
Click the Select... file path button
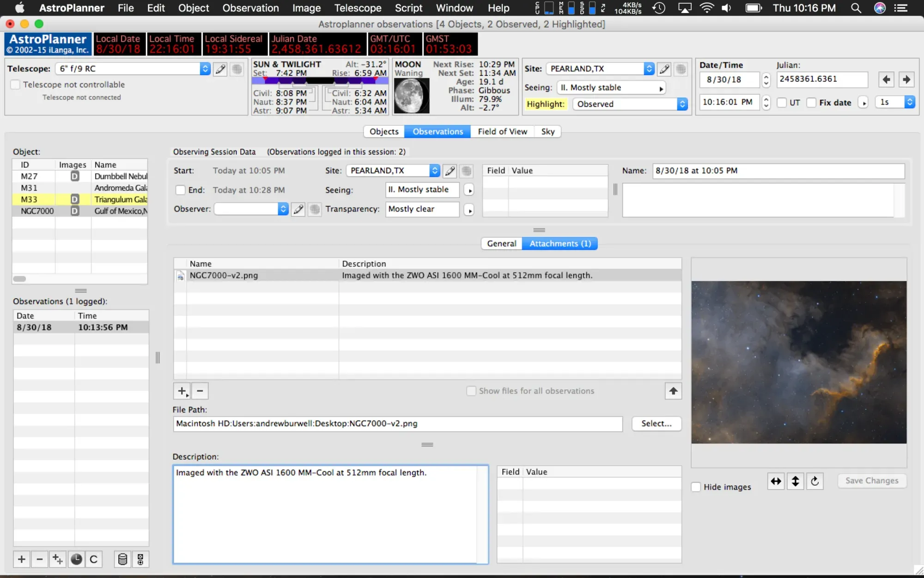pyautogui.click(x=656, y=424)
